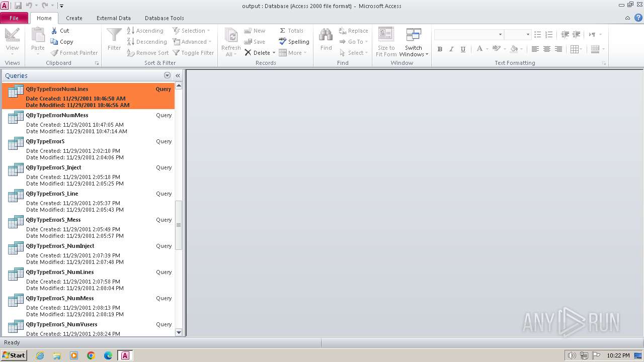644x362 pixels.
Task: Open Advanced filter options dropdown
Action: point(192,42)
